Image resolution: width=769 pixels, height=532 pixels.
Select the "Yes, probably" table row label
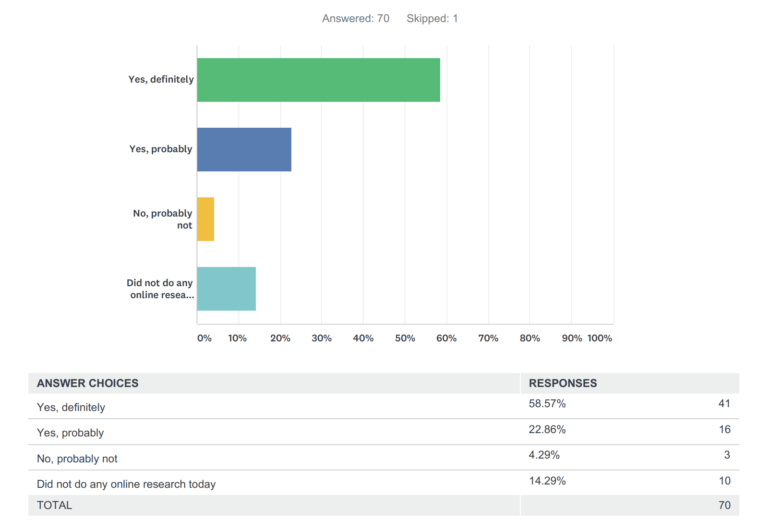click(x=71, y=433)
